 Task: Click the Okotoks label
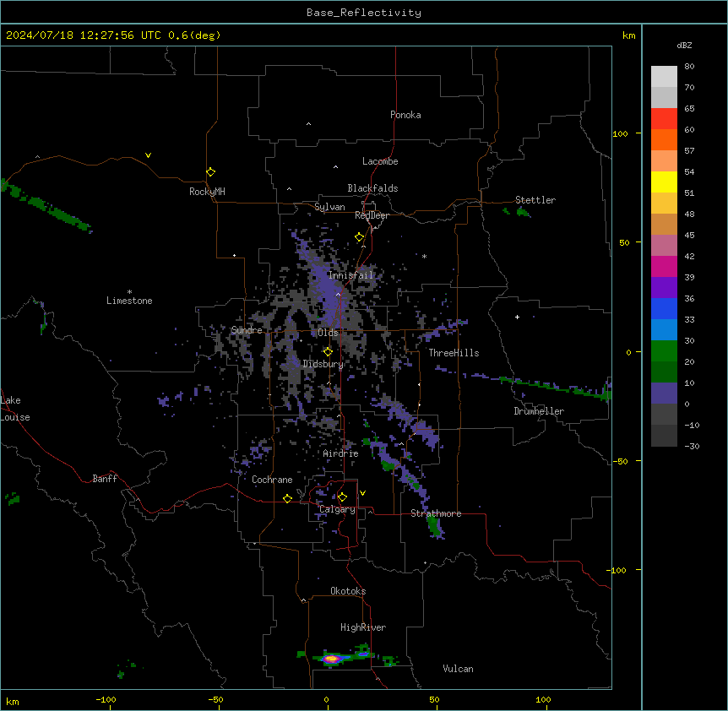(348, 591)
